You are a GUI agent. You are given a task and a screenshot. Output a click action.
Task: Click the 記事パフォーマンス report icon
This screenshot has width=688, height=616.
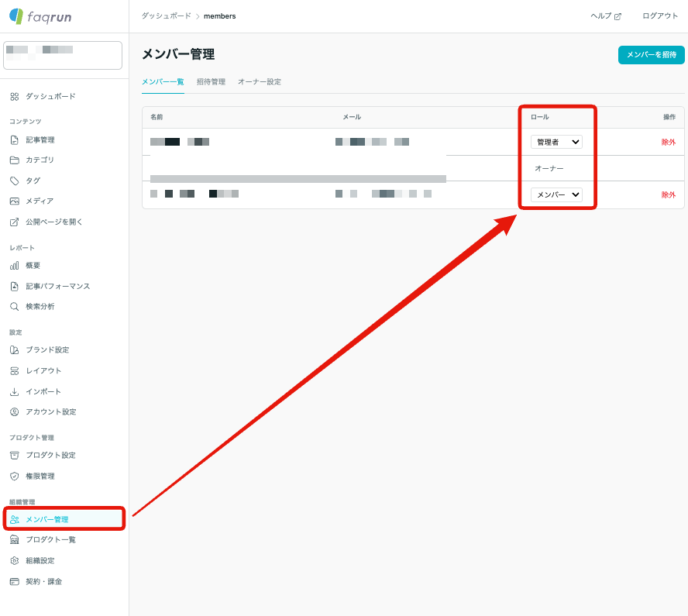coord(15,286)
